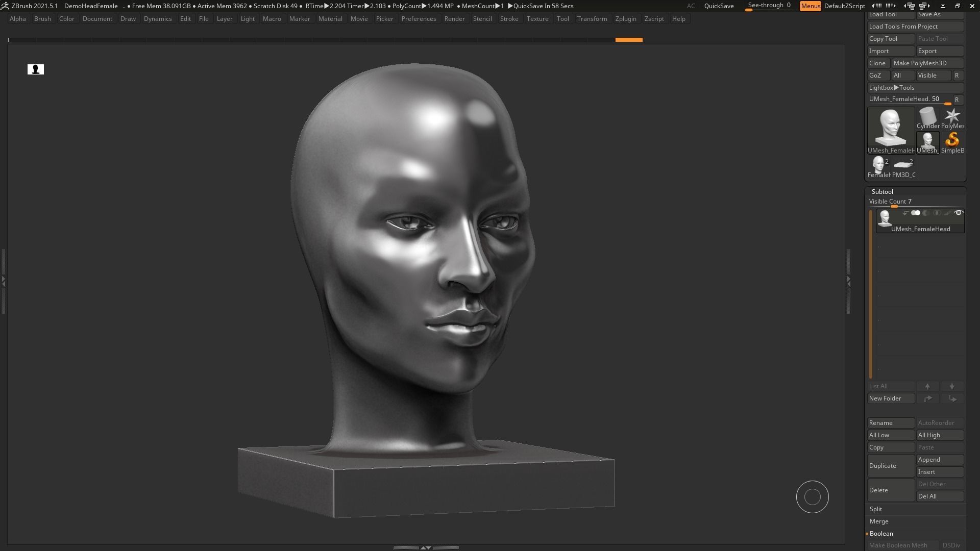
Task: Adjust the UMesh_FemaleHead 50 slider
Action: (910, 100)
